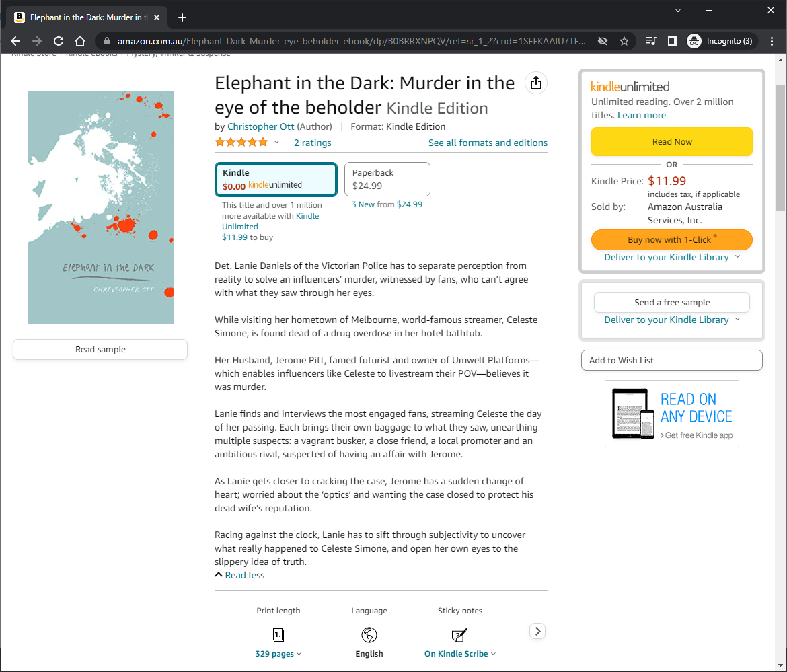Open the media control playlist icon

(x=651, y=41)
